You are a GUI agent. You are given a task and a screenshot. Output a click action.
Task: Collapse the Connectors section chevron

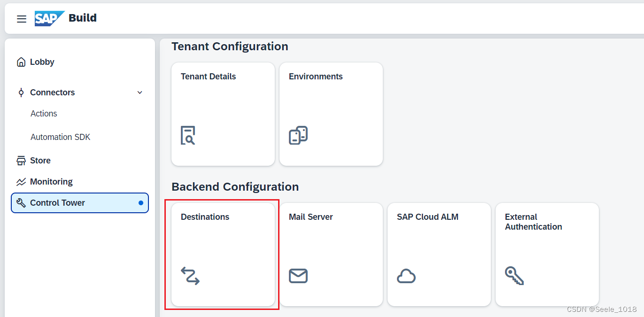coord(140,93)
